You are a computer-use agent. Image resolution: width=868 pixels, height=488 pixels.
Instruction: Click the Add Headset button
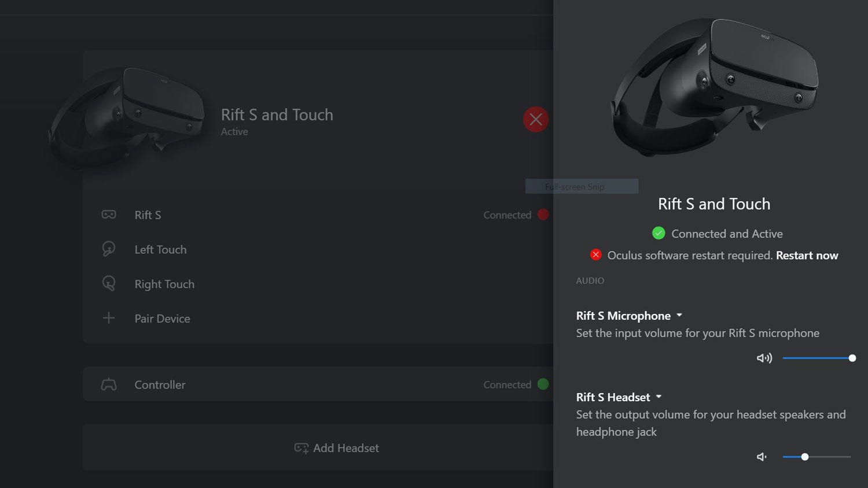point(337,448)
